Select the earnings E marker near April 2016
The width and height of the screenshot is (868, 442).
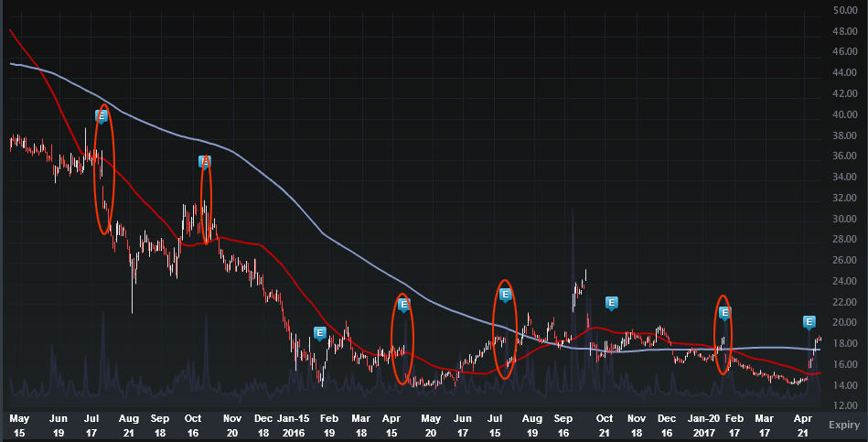point(403,304)
